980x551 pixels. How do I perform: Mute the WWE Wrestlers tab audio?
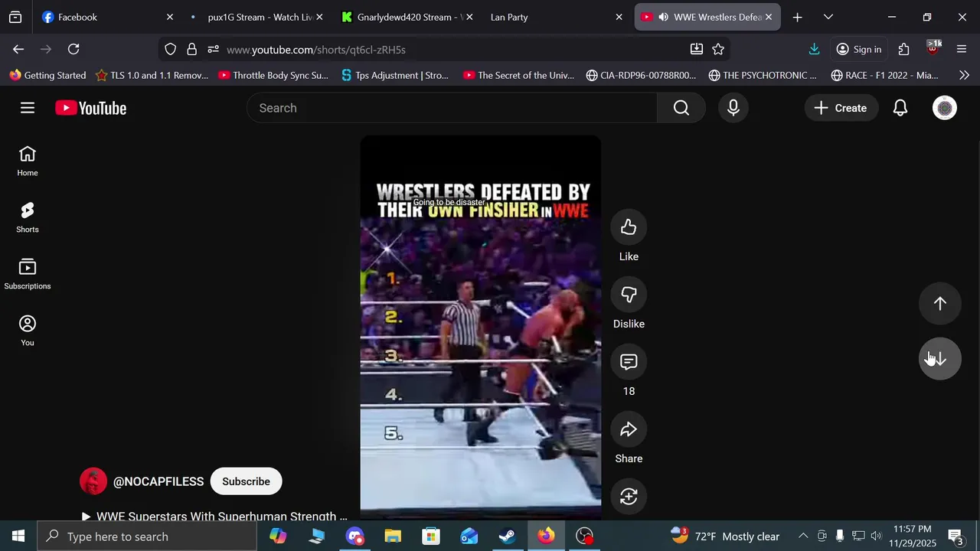pyautogui.click(x=664, y=17)
